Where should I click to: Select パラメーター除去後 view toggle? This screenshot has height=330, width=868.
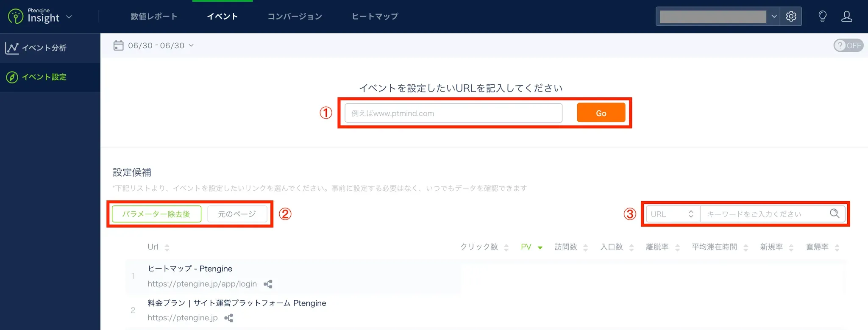[156, 214]
